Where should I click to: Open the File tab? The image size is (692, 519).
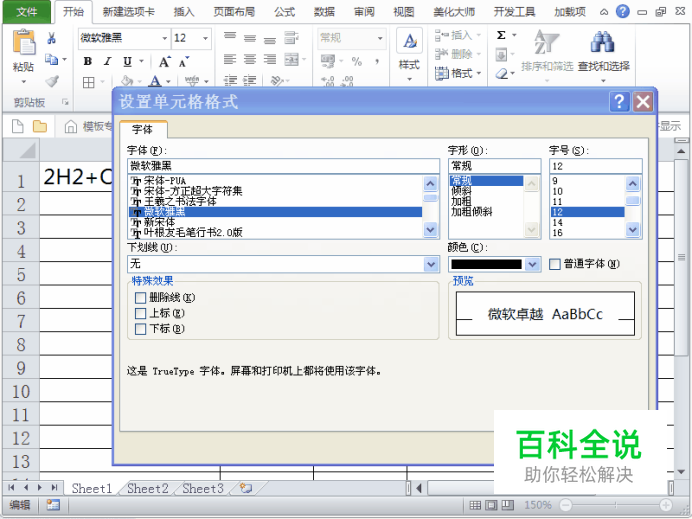point(26,12)
